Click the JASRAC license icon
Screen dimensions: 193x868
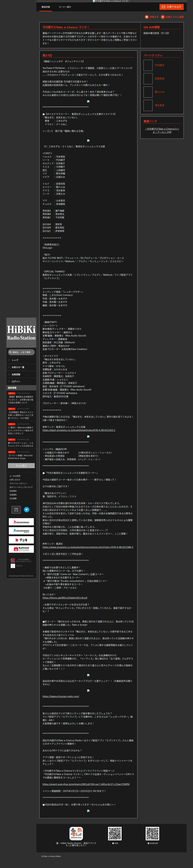[13, 560]
